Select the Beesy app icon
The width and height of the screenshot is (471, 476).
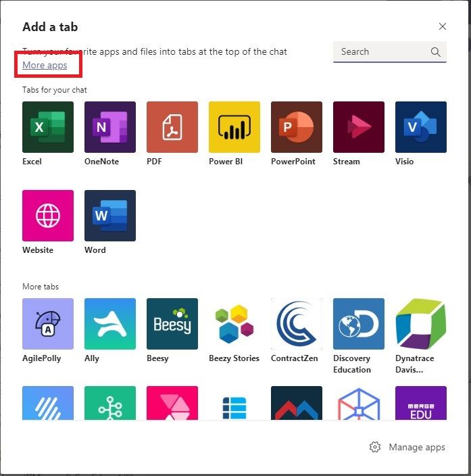172,324
